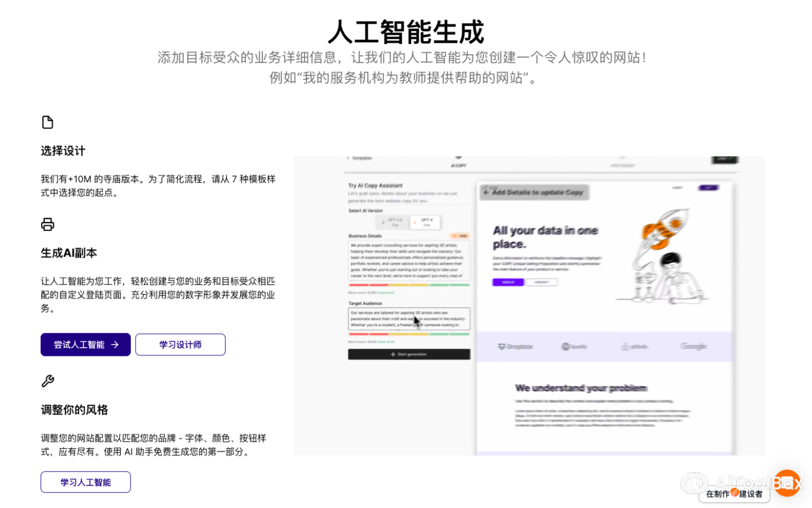Click the document icon above 选择设计
Image resolution: width=812 pixels, height=508 pixels.
click(48, 122)
